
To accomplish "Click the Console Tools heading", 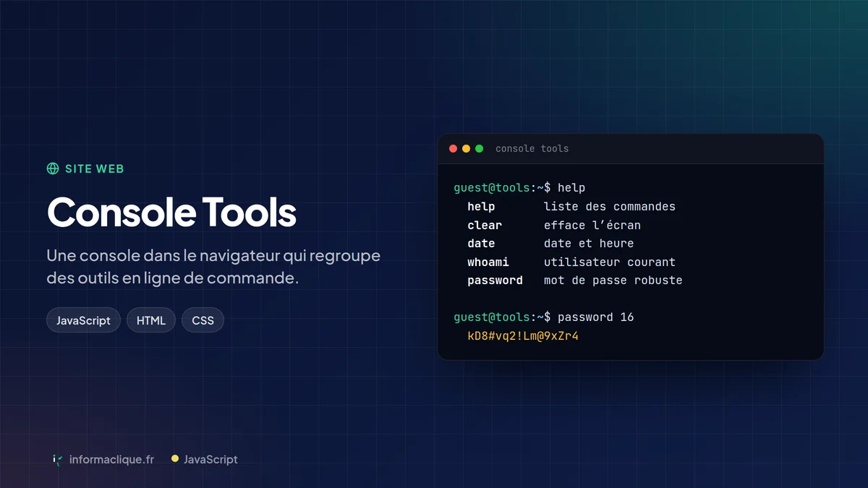I will pyautogui.click(x=171, y=213).
